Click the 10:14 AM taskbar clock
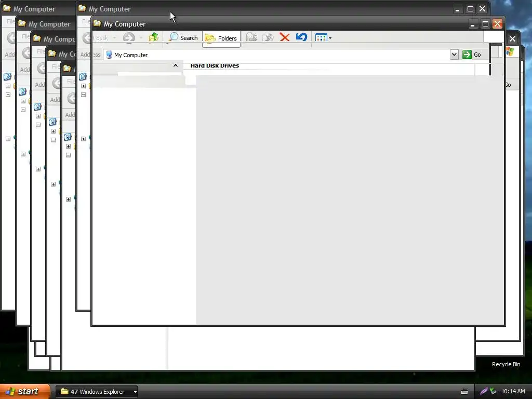 pyautogui.click(x=513, y=391)
